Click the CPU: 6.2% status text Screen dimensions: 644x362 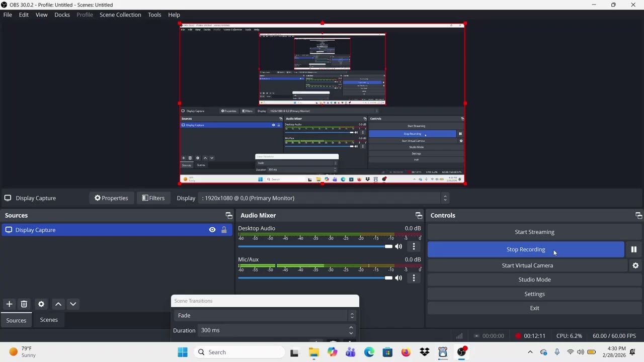pyautogui.click(x=569, y=336)
